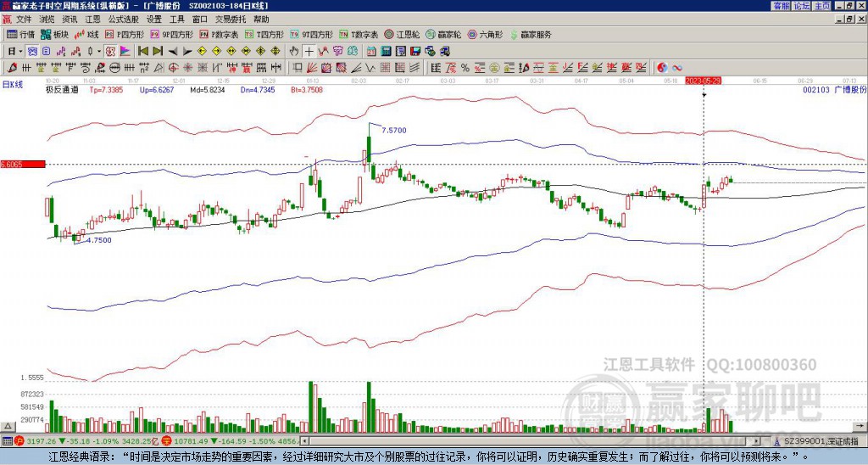Click the calendar icon in toolbar
The height and width of the screenshot is (465, 868).
[371, 51]
